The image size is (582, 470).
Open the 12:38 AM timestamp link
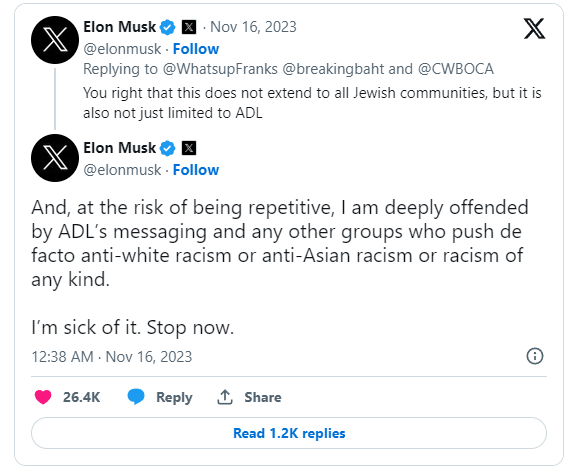coord(112,357)
